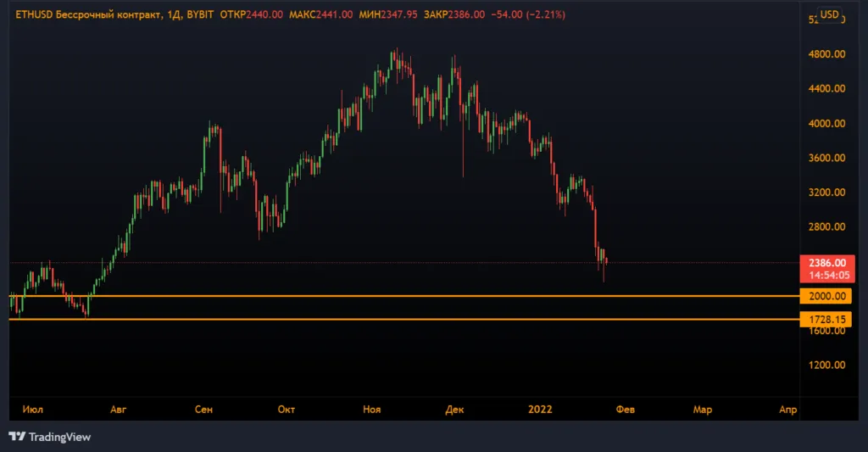Click the 3200.00 price scale label
The width and height of the screenshot is (868, 452).
pos(826,193)
